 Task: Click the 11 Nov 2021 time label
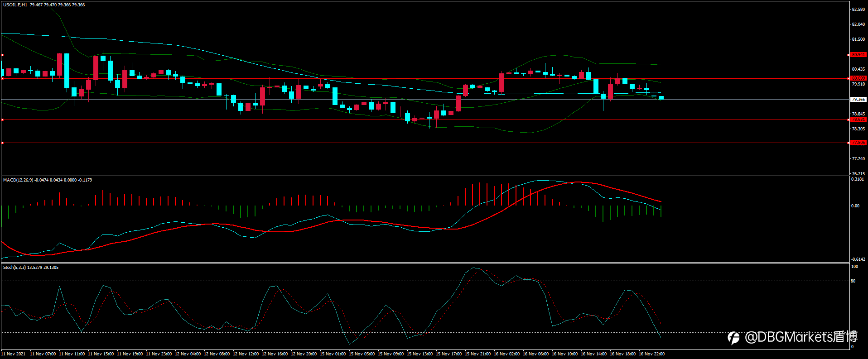point(14,354)
